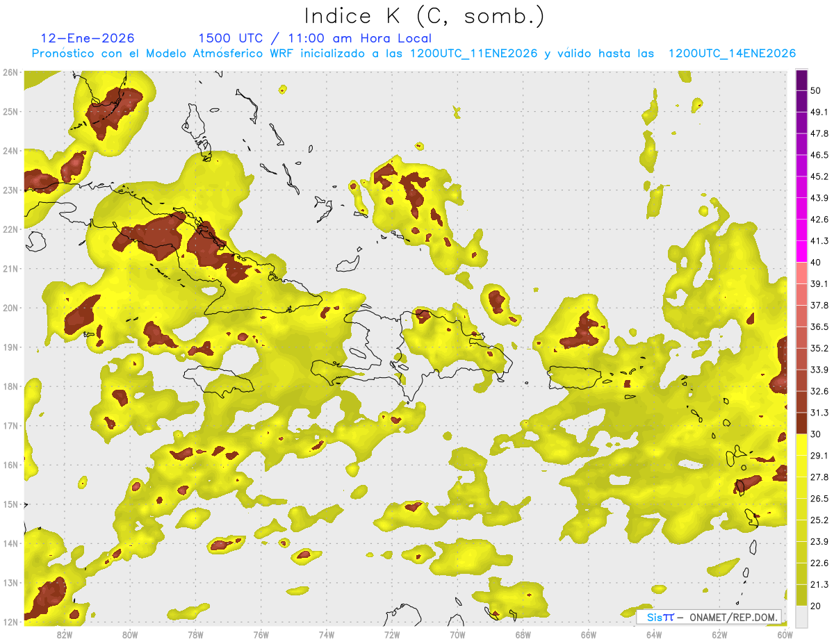The image size is (834, 644).
Task: Click the colorbar value '27.8'
Action: coord(819,477)
